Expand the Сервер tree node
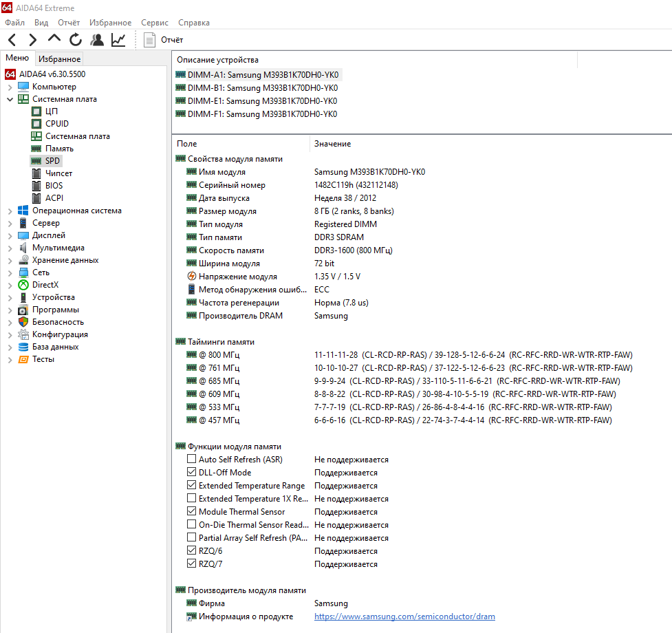672x633 pixels. point(10,224)
